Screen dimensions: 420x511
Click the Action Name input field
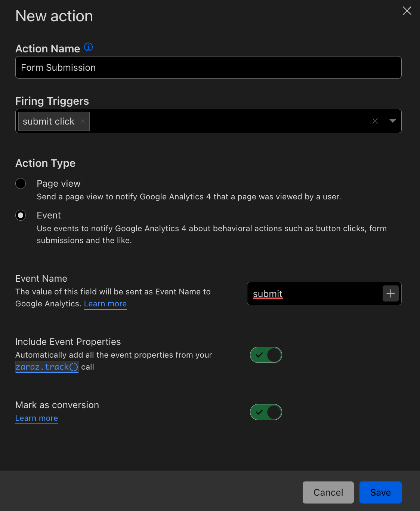(x=208, y=68)
